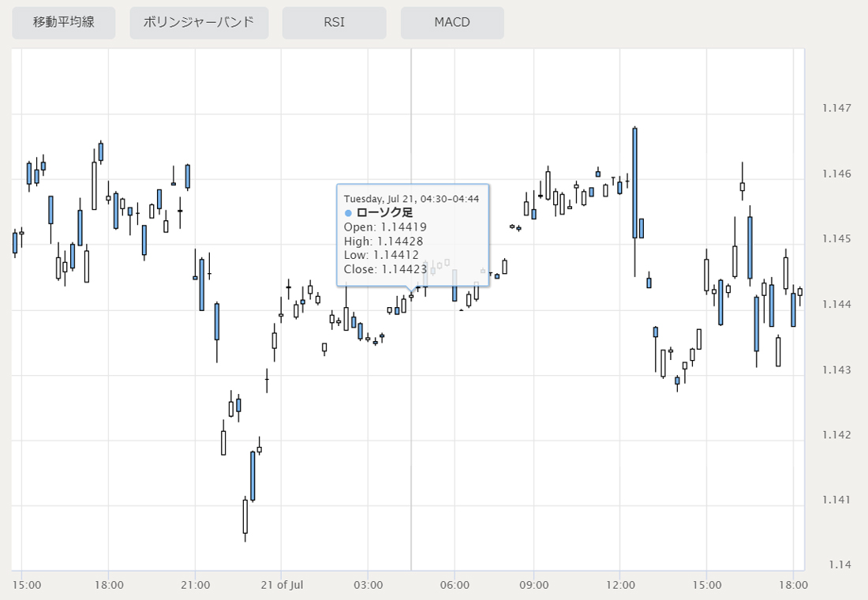
Task: Click the 03:00 time axis label
Action: [x=369, y=585]
